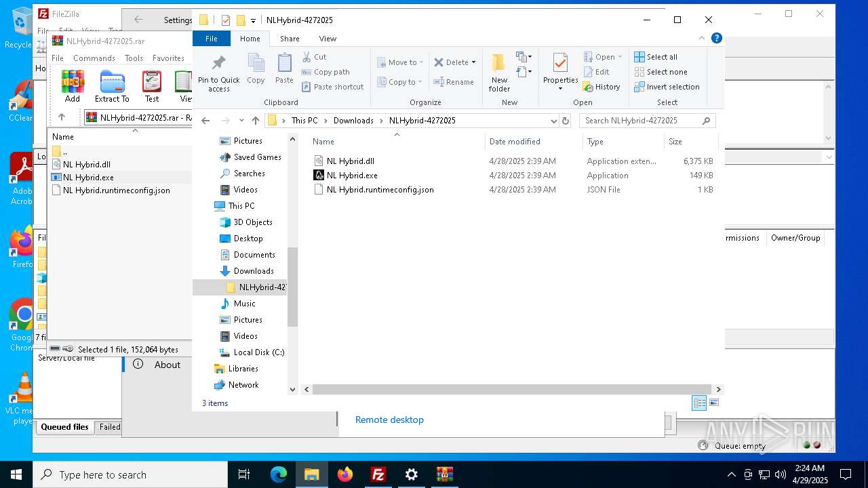Switch to the Home ribbon tab

(250, 39)
